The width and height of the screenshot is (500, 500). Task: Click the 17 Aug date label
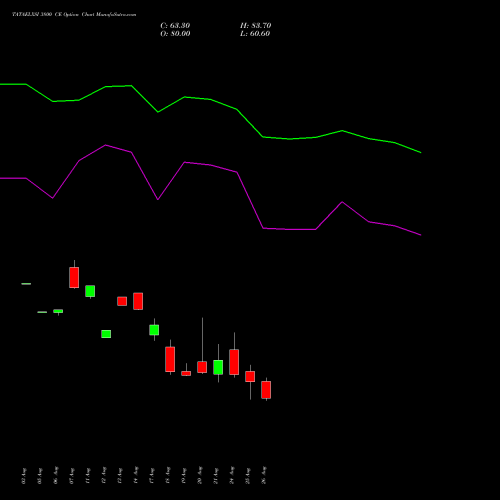(152, 476)
